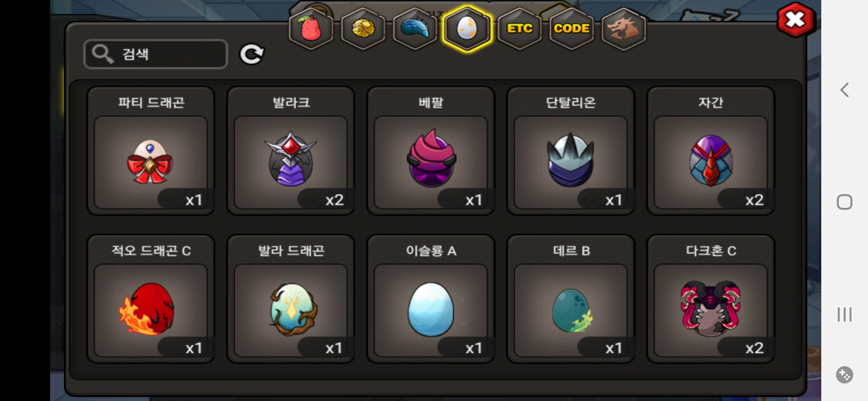Open the ETC tab
The width and height of the screenshot is (868, 401).
[x=519, y=29]
